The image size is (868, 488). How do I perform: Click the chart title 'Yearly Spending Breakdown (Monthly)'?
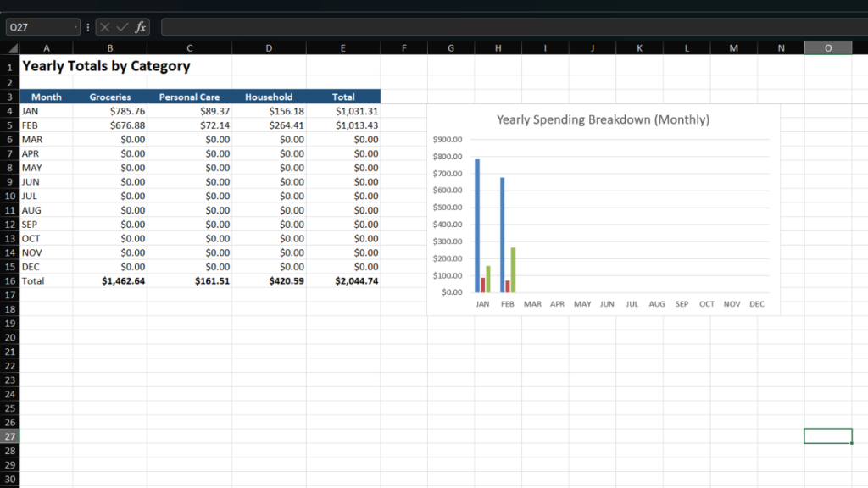(604, 119)
